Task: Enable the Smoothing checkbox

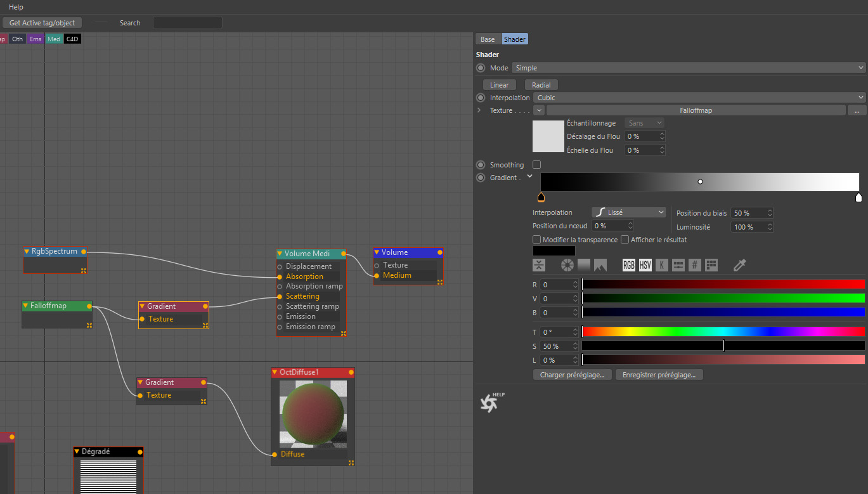Action: click(x=537, y=165)
